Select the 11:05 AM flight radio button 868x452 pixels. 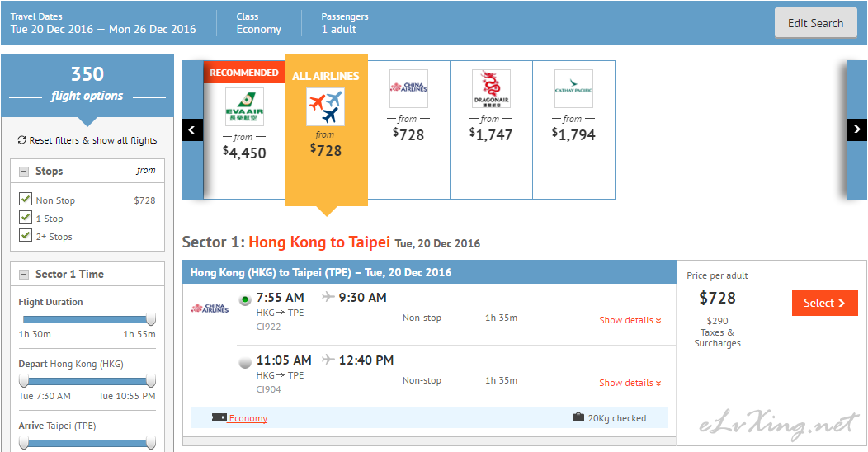[245, 362]
